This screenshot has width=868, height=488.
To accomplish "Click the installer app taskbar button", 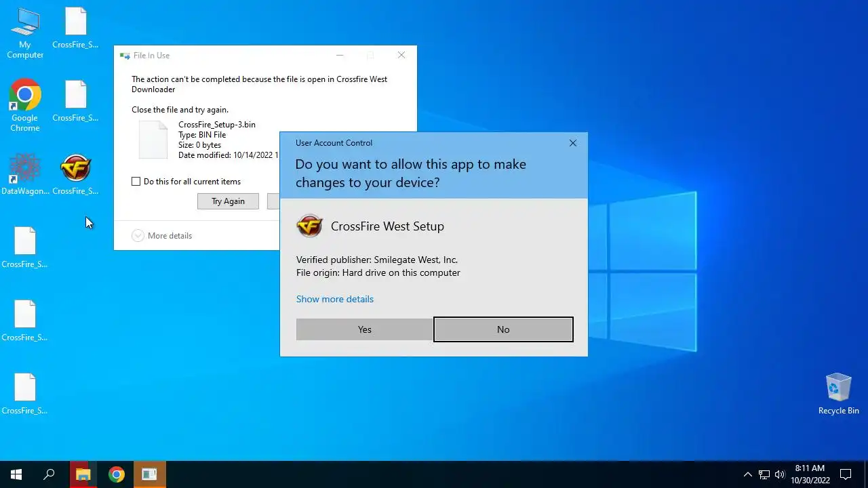I will pyautogui.click(x=149, y=474).
